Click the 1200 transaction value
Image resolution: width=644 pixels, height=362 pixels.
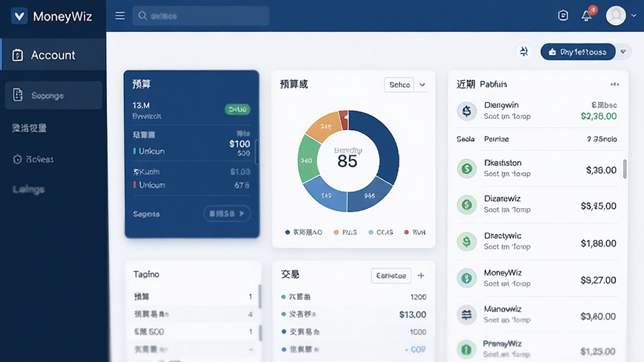click(418, 297)
